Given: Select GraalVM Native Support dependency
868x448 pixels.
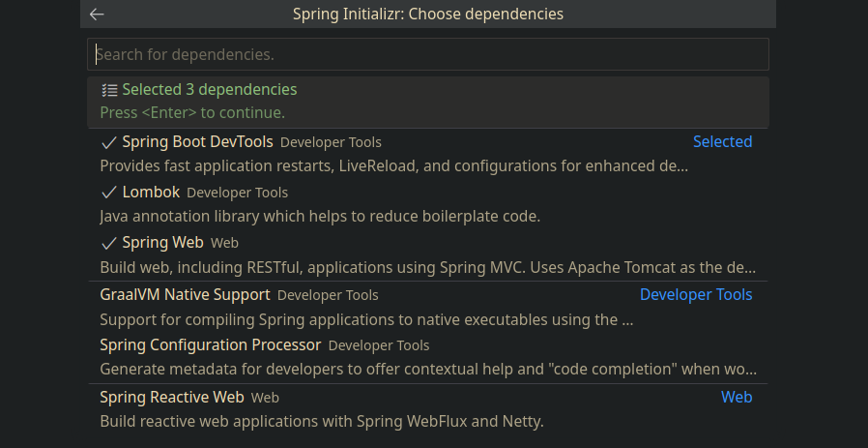Looking at the screenshot, I should point(186,294).
